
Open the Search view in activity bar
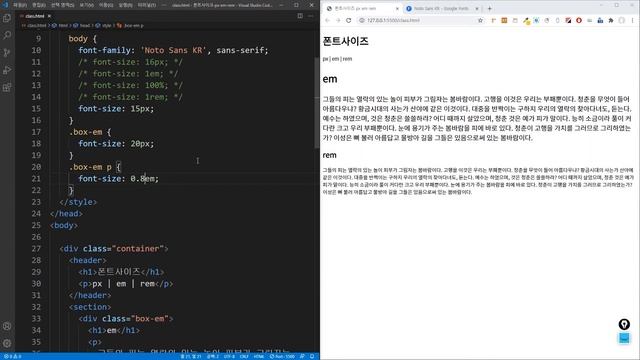(x=7, y=35)
